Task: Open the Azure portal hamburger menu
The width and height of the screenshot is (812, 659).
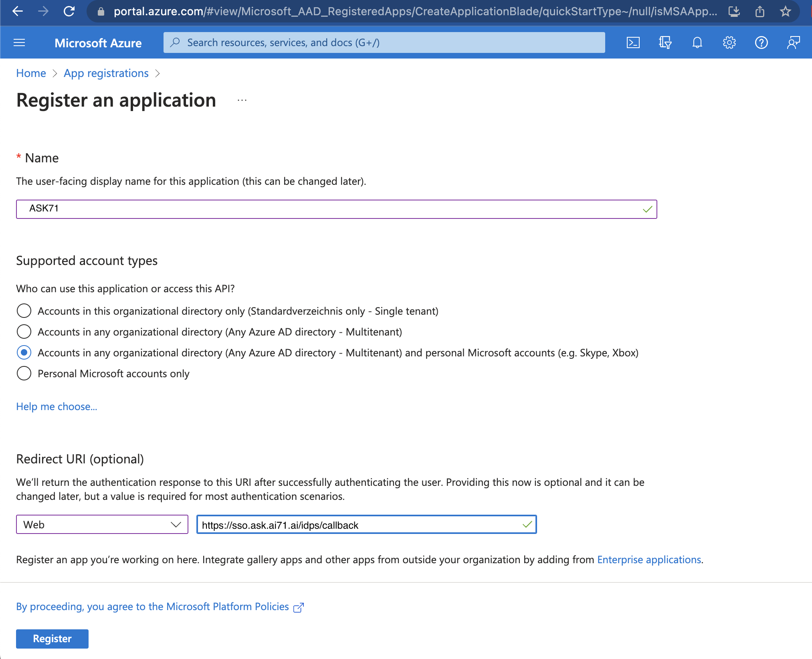Action: coord(19,42)
